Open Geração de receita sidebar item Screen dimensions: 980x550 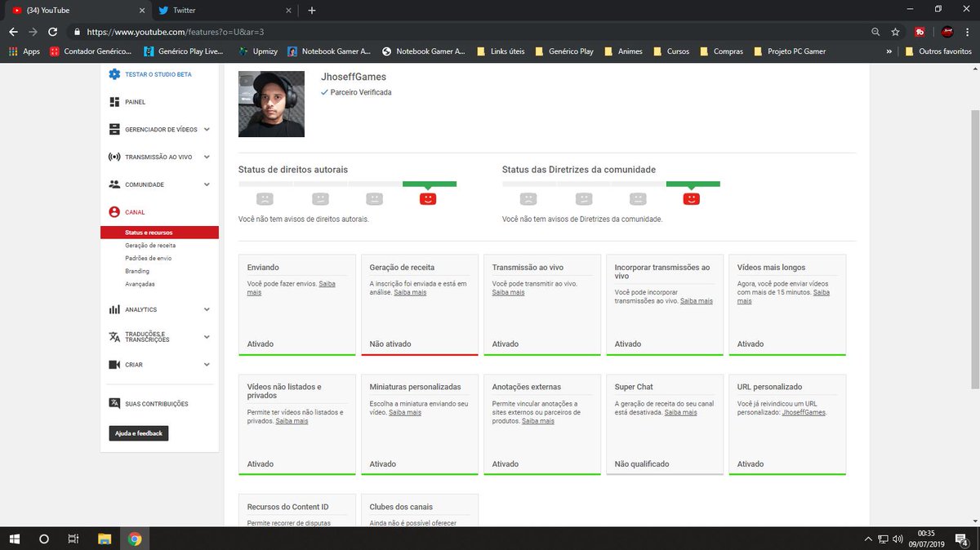click(150, 245)
